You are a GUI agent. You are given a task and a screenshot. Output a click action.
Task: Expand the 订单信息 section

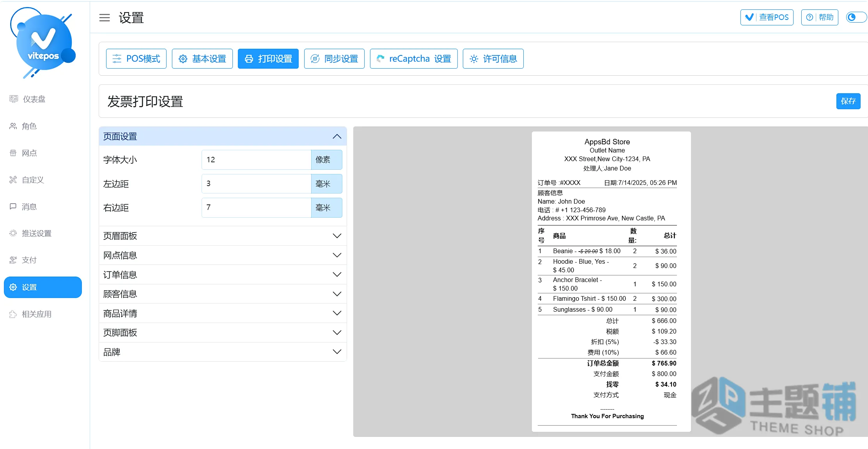223,275
